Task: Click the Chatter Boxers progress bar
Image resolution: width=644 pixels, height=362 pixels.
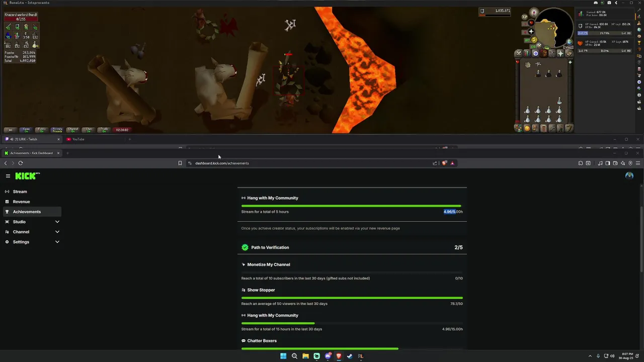Action: click(352, 348)
